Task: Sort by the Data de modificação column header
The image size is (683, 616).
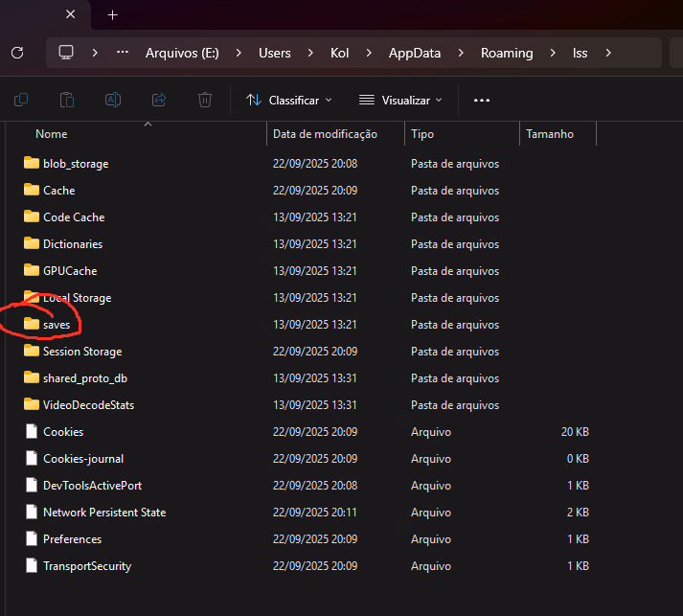Action: 325,134
